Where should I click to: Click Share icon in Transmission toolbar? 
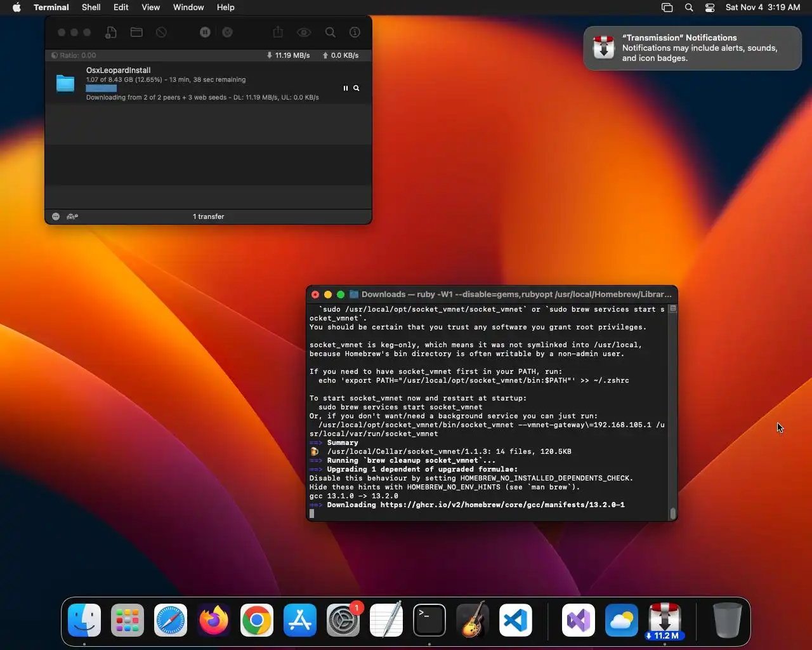[x=278, y=32]
